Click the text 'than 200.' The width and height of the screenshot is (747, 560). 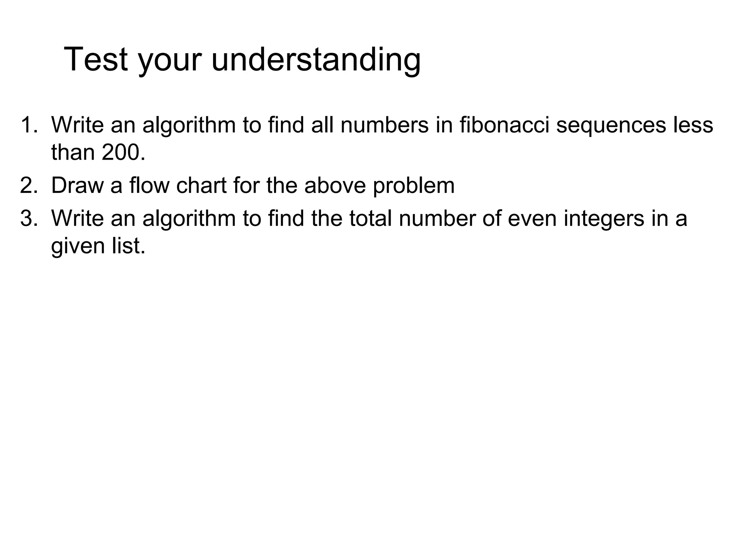tap(98, 152)
